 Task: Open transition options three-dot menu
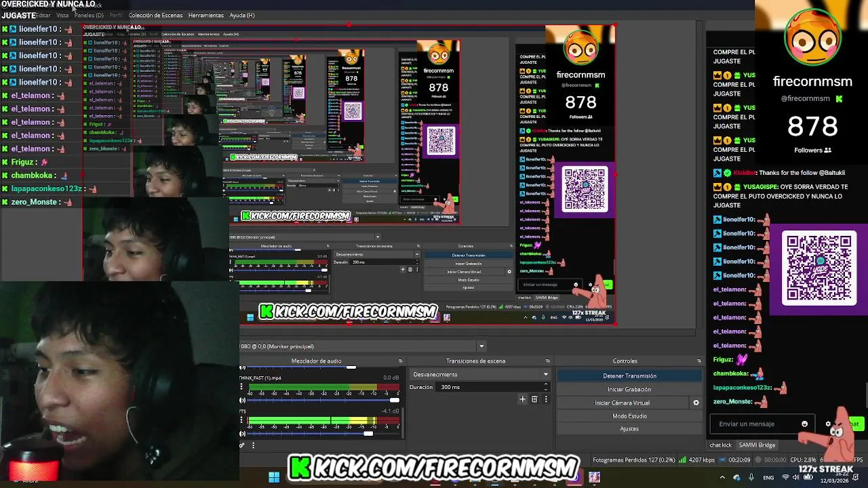tap(546, 399)
